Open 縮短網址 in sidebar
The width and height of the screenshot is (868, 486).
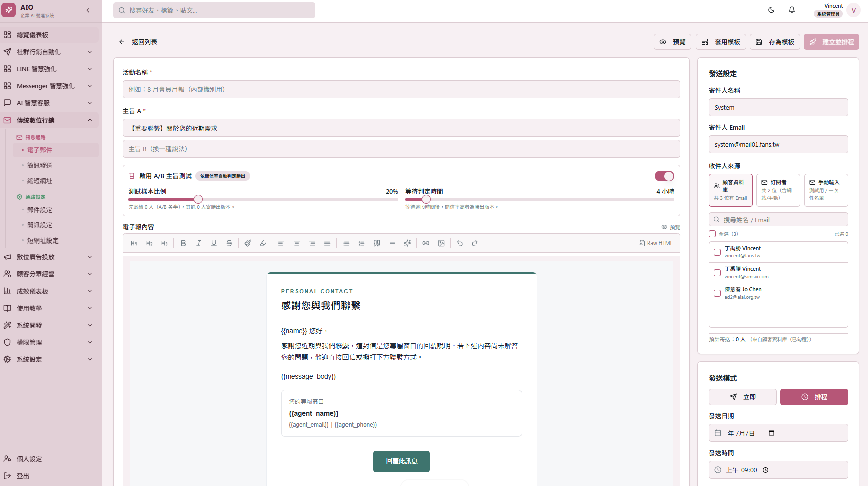click(x=56, y=181)
